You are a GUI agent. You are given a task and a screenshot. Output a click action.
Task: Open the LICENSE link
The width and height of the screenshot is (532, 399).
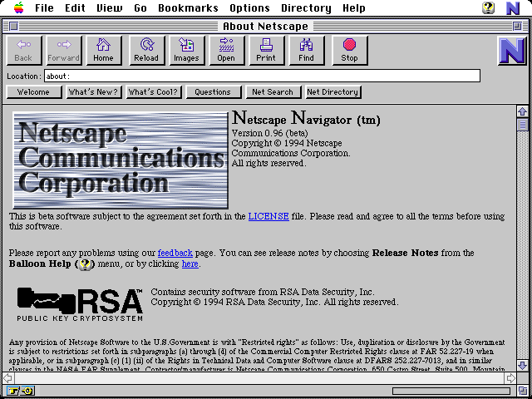click(268, 216)
